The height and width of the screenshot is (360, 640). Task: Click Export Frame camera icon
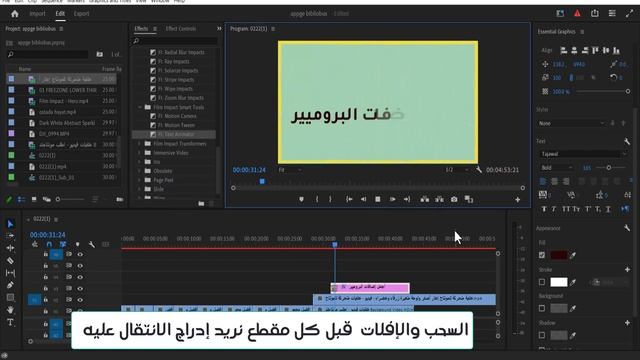pos(454,199)
